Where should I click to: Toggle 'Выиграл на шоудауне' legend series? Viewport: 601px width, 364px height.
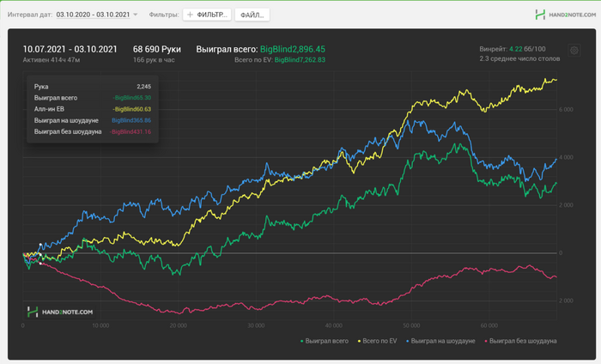440,341
